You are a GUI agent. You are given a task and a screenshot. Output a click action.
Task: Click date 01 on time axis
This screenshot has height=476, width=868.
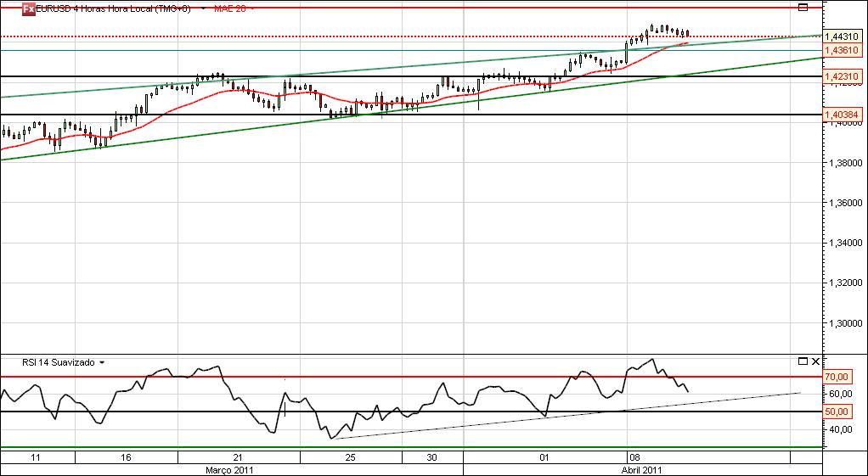[544, 457]
